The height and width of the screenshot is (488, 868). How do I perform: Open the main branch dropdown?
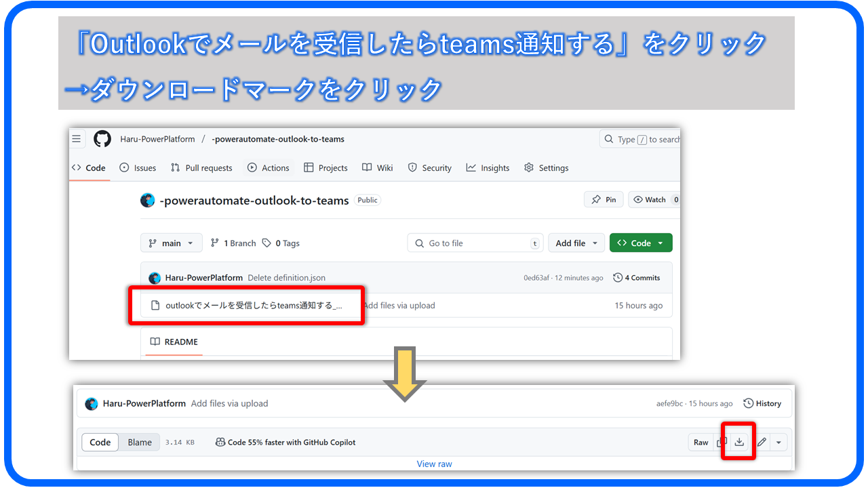[x=171, y=242]
